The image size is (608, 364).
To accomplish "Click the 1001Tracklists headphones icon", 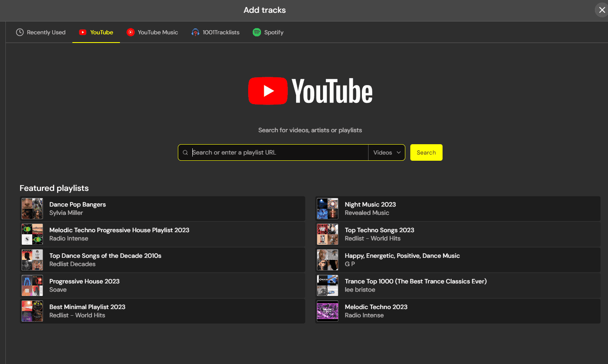I will [195, 32].
